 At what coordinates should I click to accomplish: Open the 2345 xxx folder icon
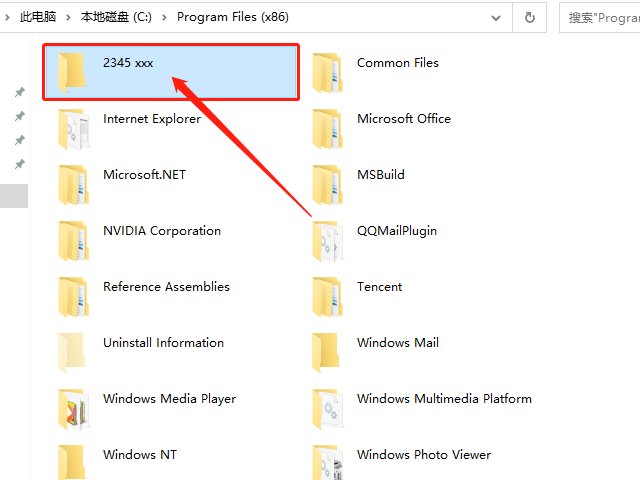tap(73, 72)
